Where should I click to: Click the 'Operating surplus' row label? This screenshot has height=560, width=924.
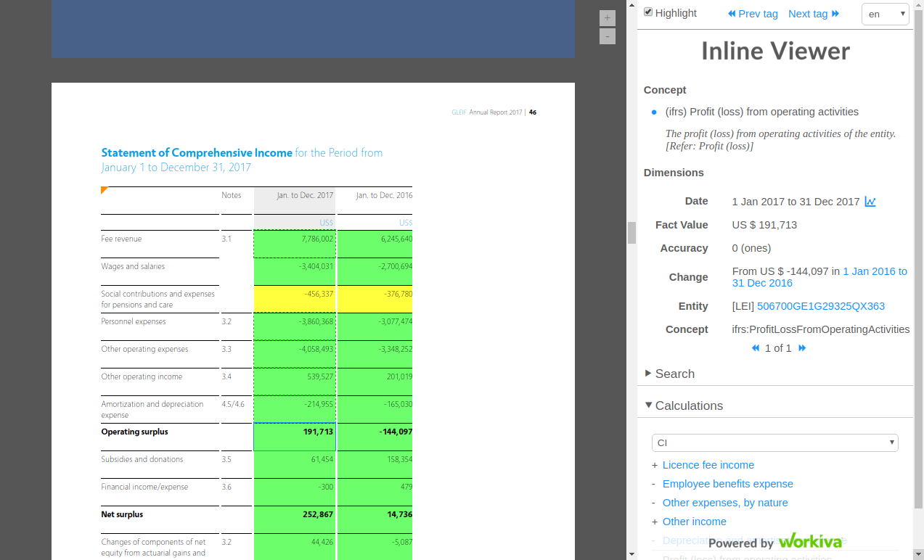[x=134, y=432]
